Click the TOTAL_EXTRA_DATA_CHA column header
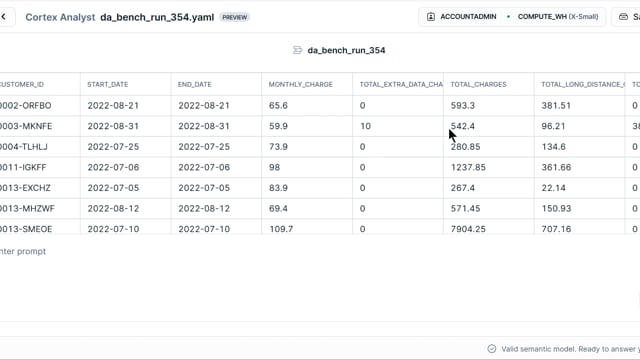Screen dimensions: 640x360 coord(401,84)
